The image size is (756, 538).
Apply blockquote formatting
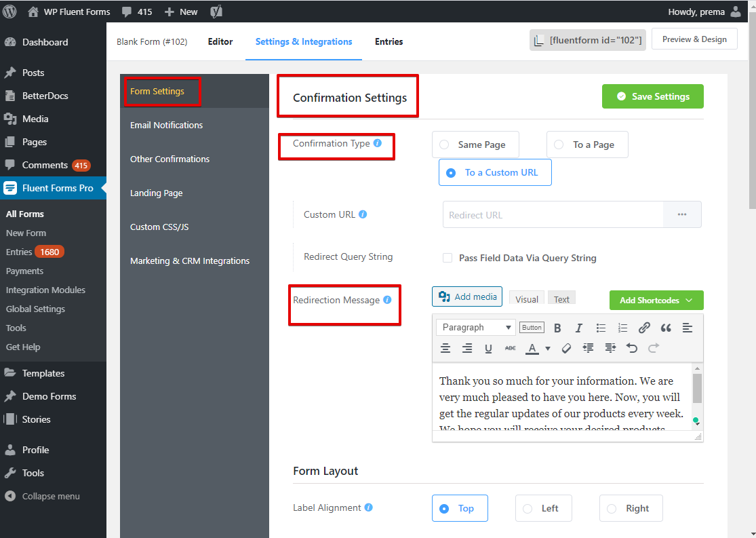tap(666, 328)
